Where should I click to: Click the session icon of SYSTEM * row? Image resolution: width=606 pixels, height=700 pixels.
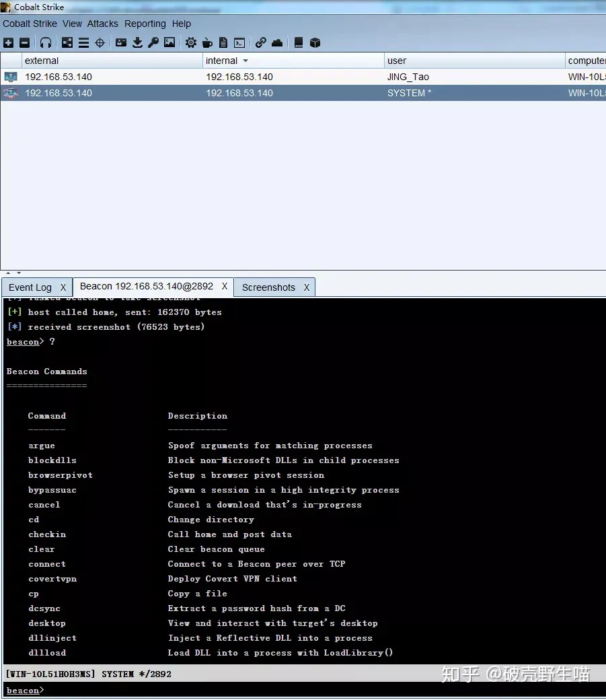pos(11,93)
